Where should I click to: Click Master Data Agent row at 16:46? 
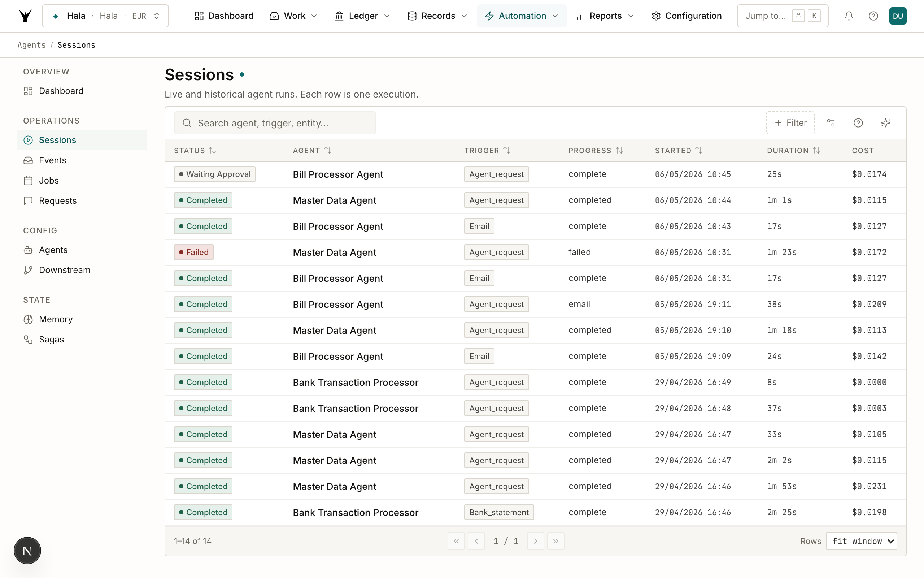[535, 486]
